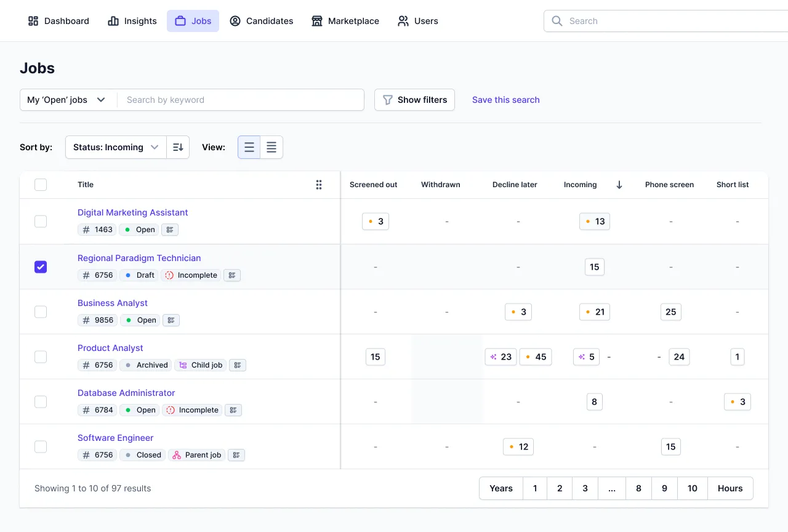The height and width of the screenshot is (532, 788).
Task: Click the Incoming column sort arrow
Action: coord(619,185)
